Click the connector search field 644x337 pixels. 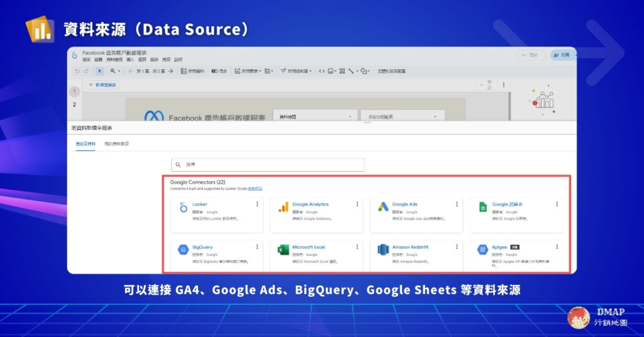[x=269, y=164]
